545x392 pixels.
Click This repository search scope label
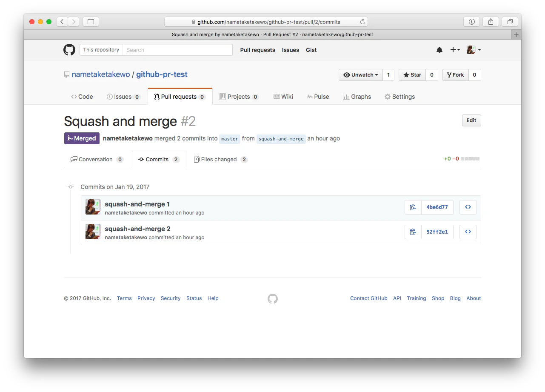point(101,50)
